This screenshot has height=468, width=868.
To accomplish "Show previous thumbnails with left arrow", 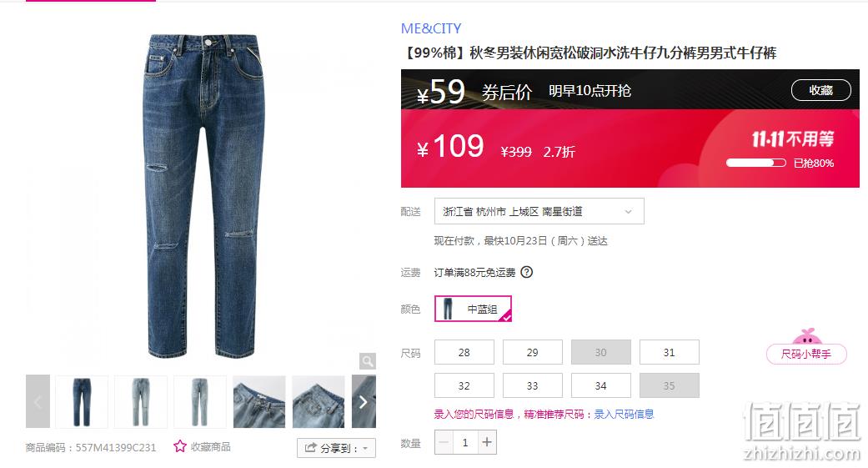I will (x=38, y=401).
